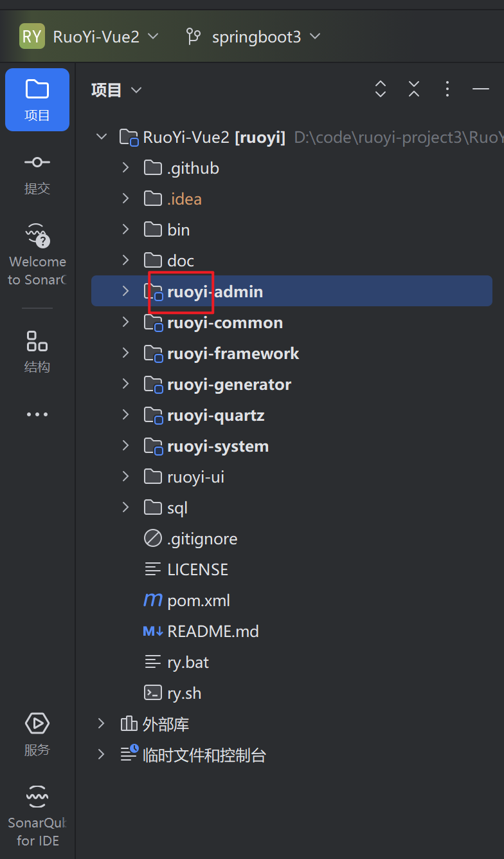Expand the ruoyi-generator module
The image size is (504, 859).
click(125, 384)
